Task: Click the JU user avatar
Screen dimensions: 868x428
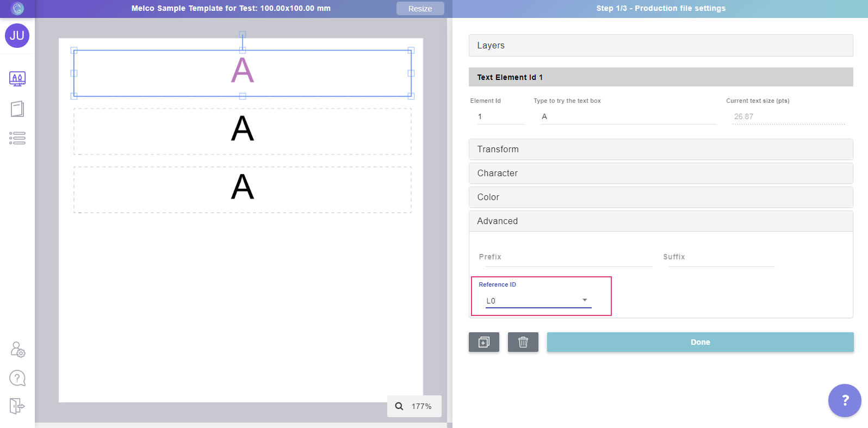Action: pos(17,35)
